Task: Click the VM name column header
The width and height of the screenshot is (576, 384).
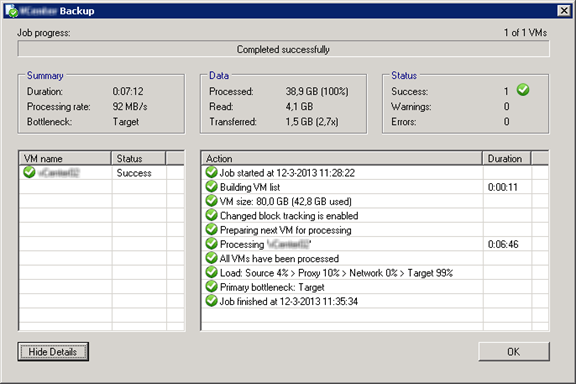Action: [65, 158]
